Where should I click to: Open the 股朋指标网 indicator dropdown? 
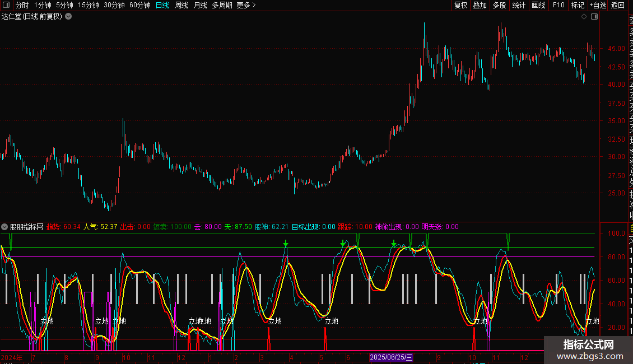(5, 227)
